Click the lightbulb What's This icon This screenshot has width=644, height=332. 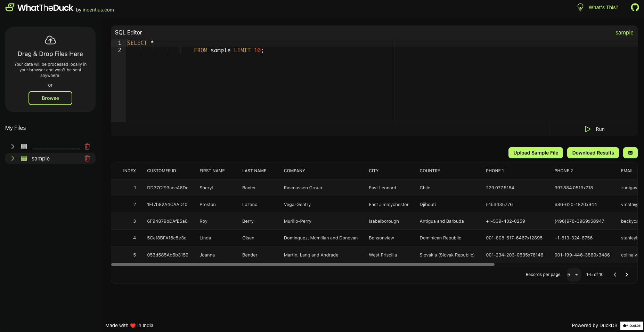pos(580,7)
